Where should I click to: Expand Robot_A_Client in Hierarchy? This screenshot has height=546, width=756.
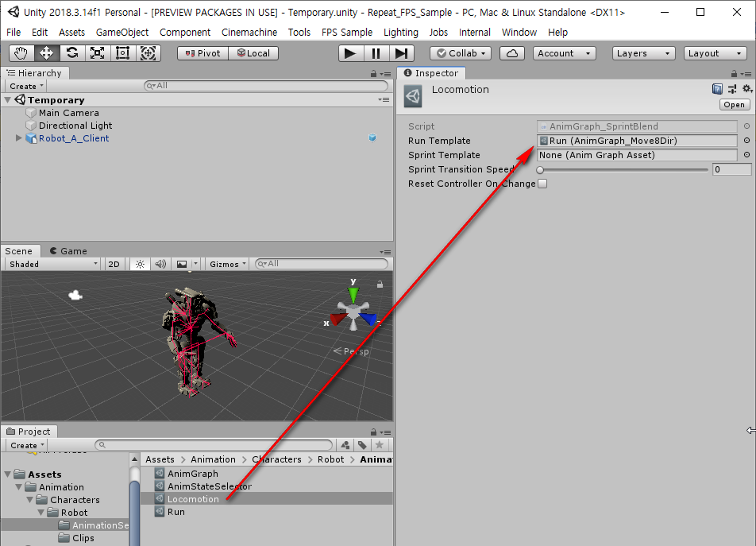[19, 138]
